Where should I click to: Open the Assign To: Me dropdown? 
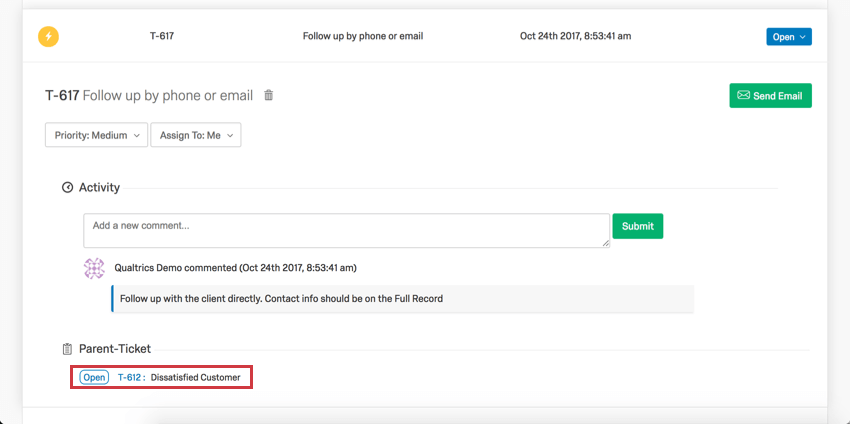(196, 136)
